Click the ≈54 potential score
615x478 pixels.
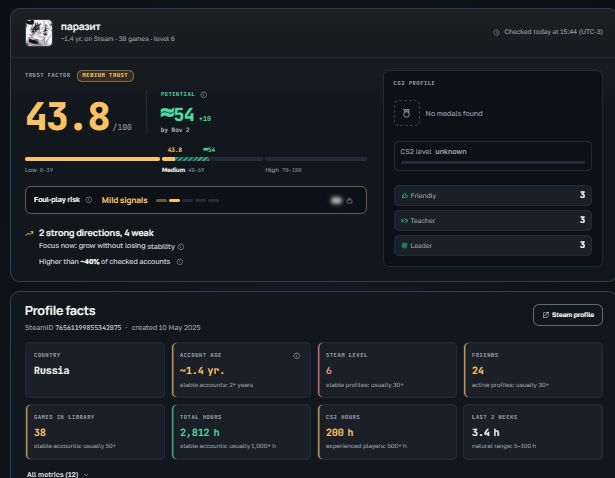[177, 115]
